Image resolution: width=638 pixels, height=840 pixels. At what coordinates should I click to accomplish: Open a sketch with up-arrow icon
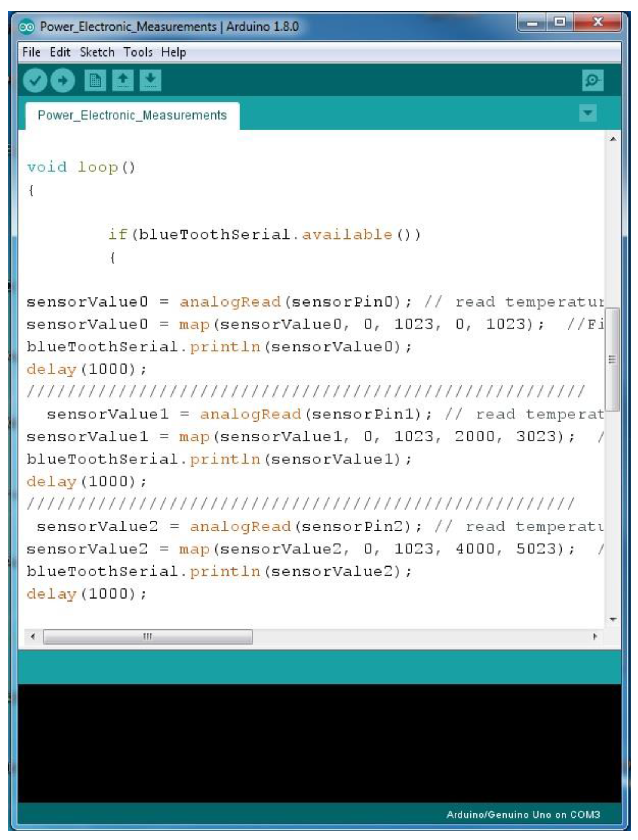click(123, 81)
